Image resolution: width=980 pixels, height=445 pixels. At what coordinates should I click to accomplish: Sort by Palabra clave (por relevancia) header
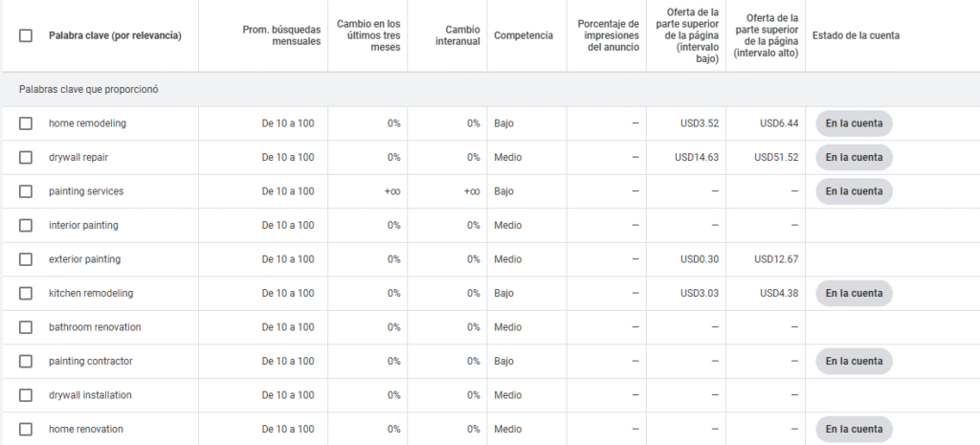[x=115, y=35]
